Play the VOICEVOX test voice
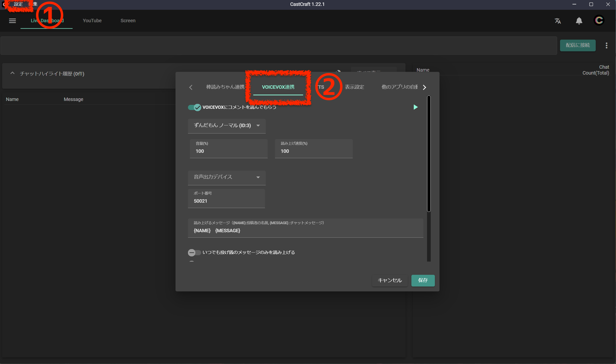The height and width of the screenshot is (364, 616). click(x=415, y=107)
